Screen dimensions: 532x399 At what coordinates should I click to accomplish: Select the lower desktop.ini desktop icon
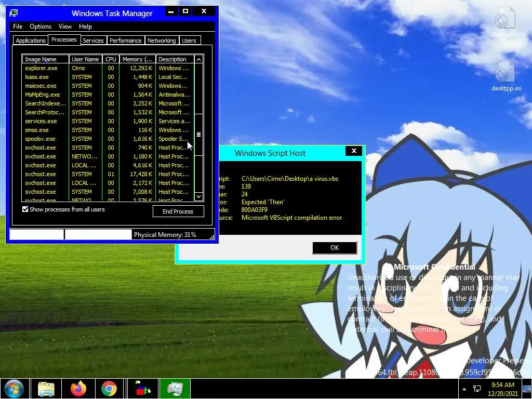pos(506,76)
